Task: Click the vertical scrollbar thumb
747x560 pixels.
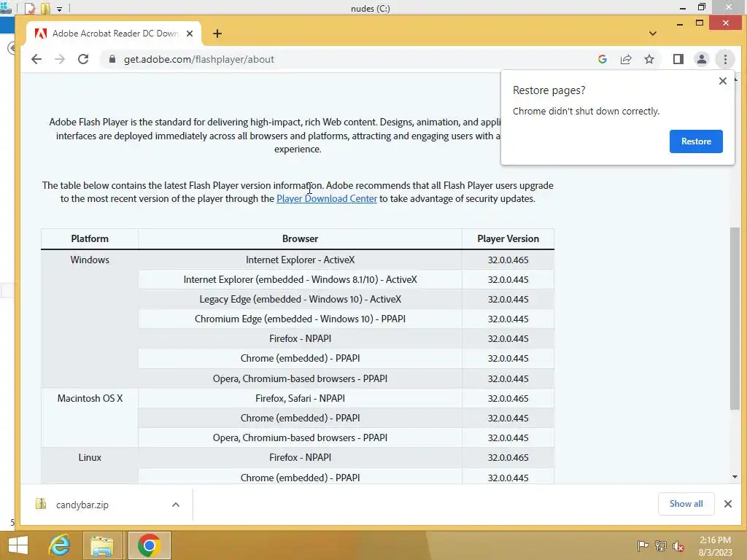Action: pyautogui.click(x=735, y=318)
